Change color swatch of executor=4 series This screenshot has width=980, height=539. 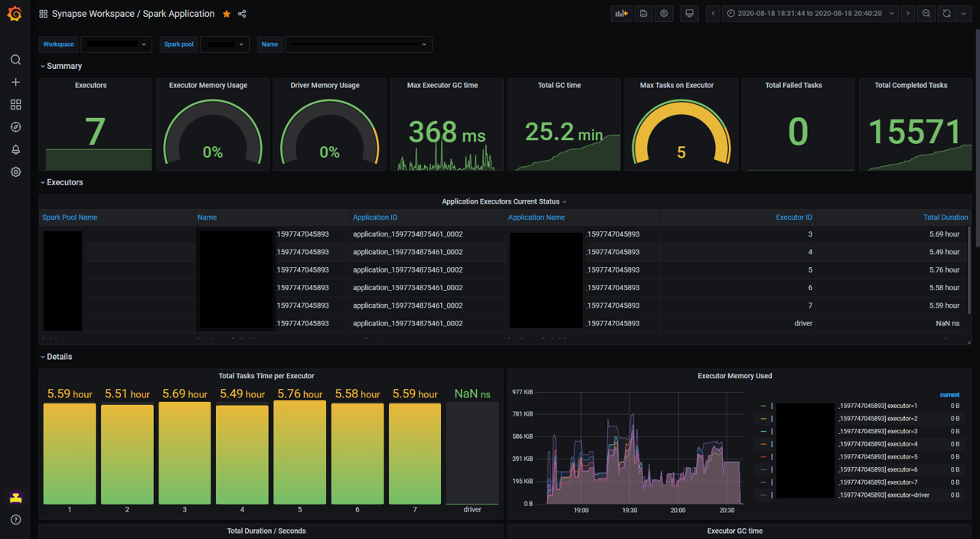pyautogui.click(x=763, y=445)
